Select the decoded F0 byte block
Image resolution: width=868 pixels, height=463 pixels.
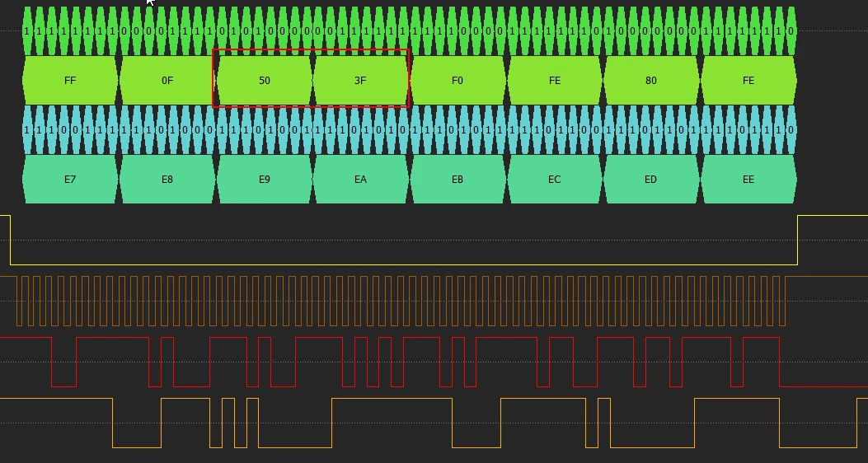point(457,80)
